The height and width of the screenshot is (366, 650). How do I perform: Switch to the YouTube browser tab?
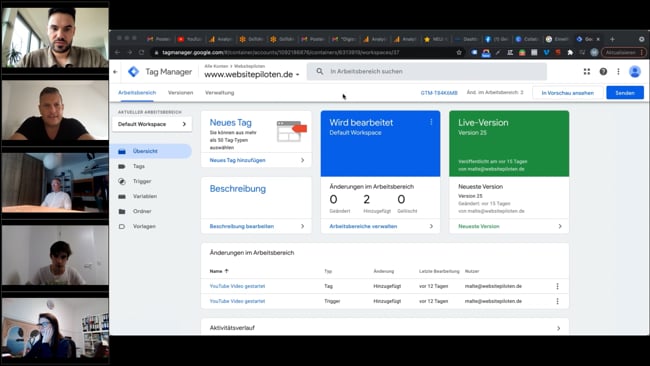point(190,39)
